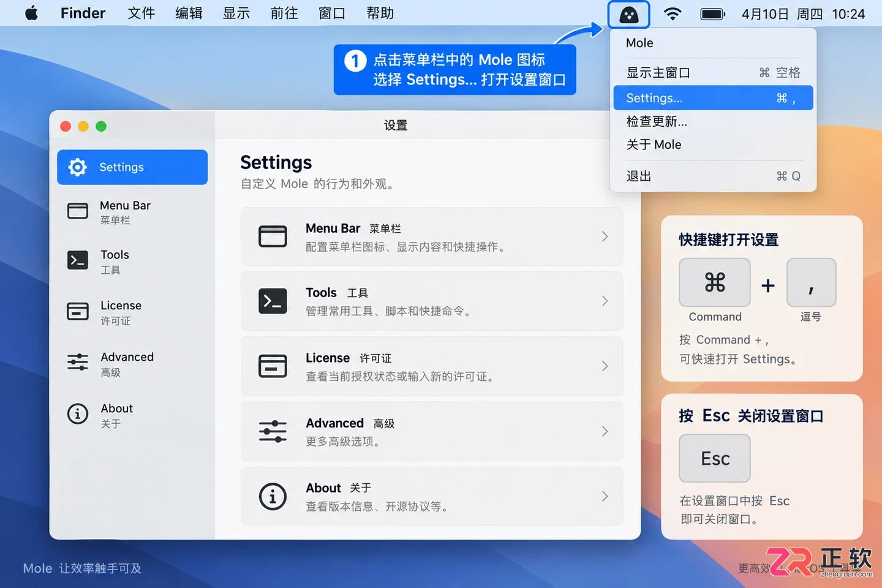Choose Settings... in the Mole dropdown menu

(713, 98)
